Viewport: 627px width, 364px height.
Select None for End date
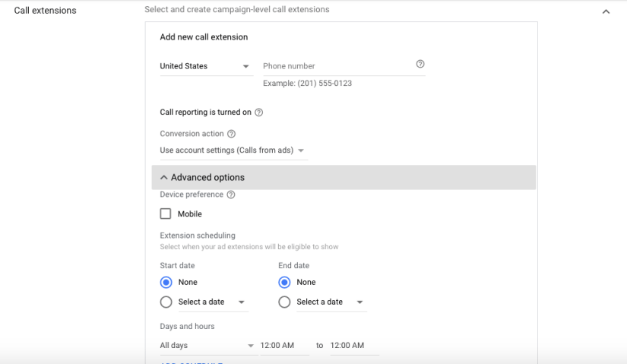[x=284, y=282]
